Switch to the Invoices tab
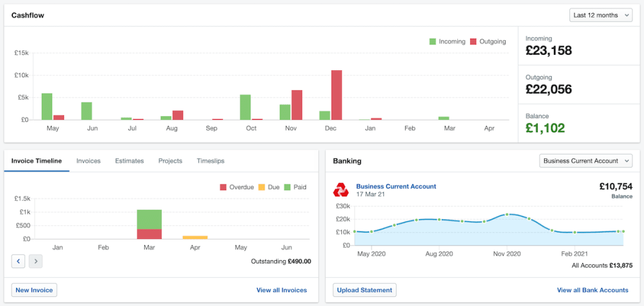Viewport: 644px width, 306px height. tap(88, 161)
